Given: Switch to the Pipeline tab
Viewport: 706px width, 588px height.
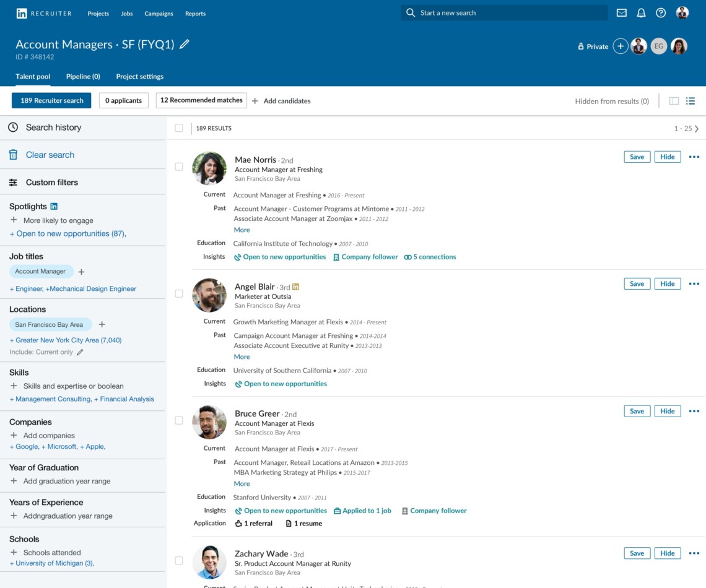Looking at the screenshot, I should coord(82,76).
